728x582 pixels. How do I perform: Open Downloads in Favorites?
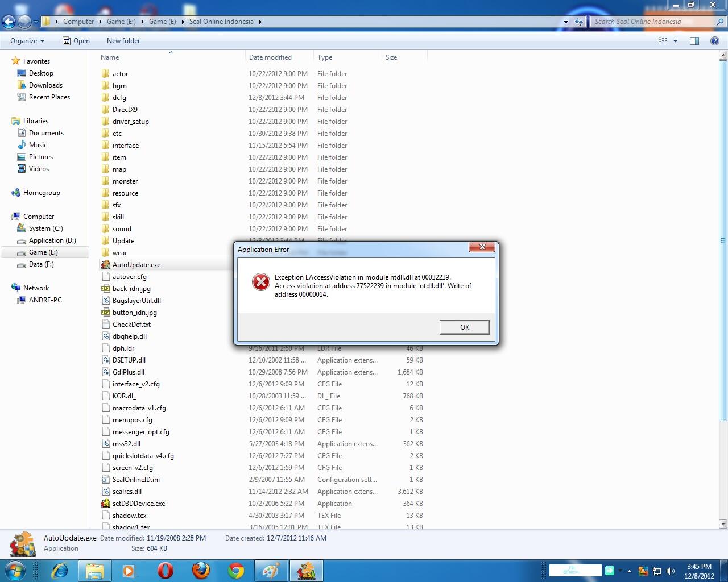pyautogui.click(x=45, y=85)
